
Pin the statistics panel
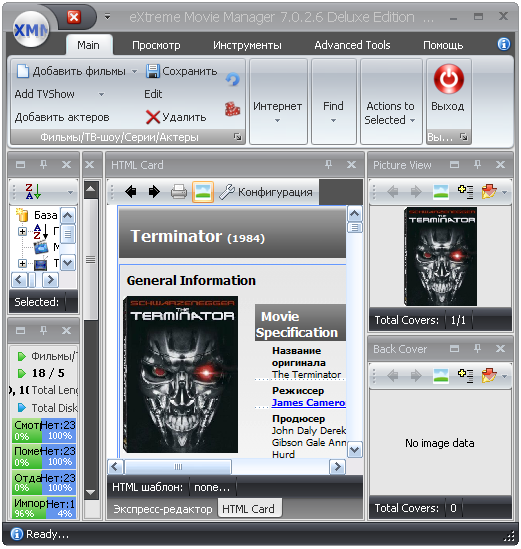[x=43, y=330]
